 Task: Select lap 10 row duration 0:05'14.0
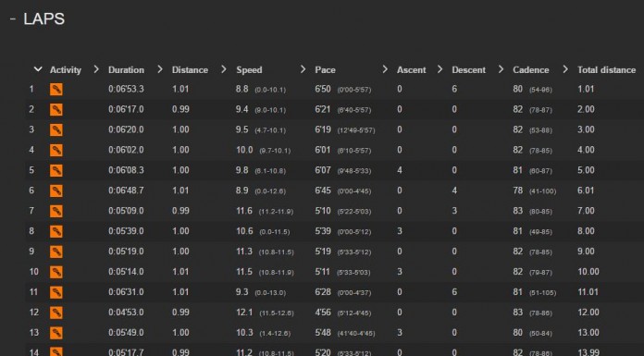[x=126, y=272]
